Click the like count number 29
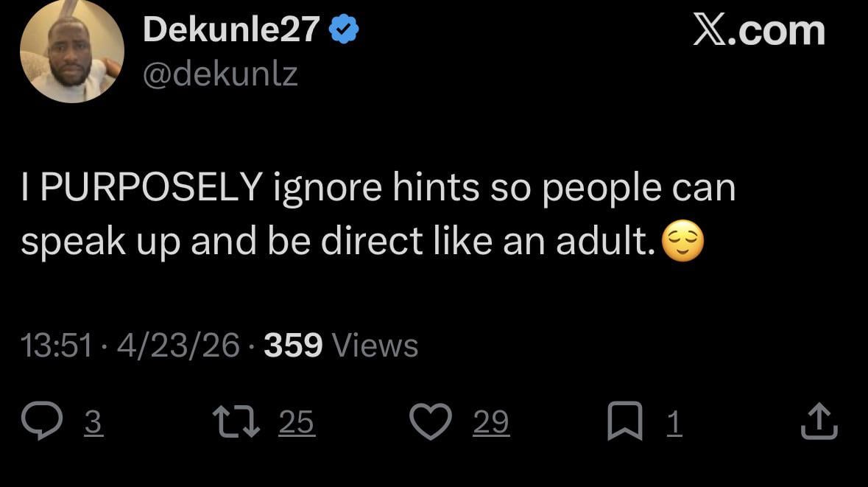 click(x=490, y=422)
